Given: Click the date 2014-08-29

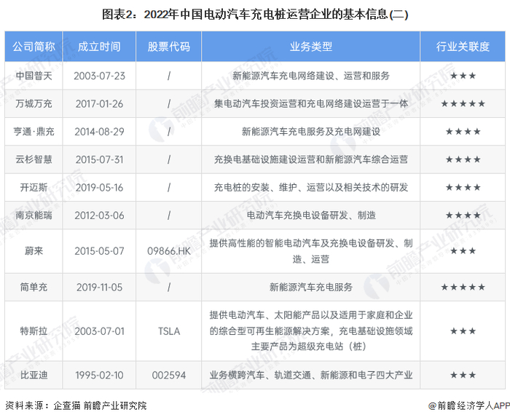Looking at the screenshot, I should [x=99, y=132].
